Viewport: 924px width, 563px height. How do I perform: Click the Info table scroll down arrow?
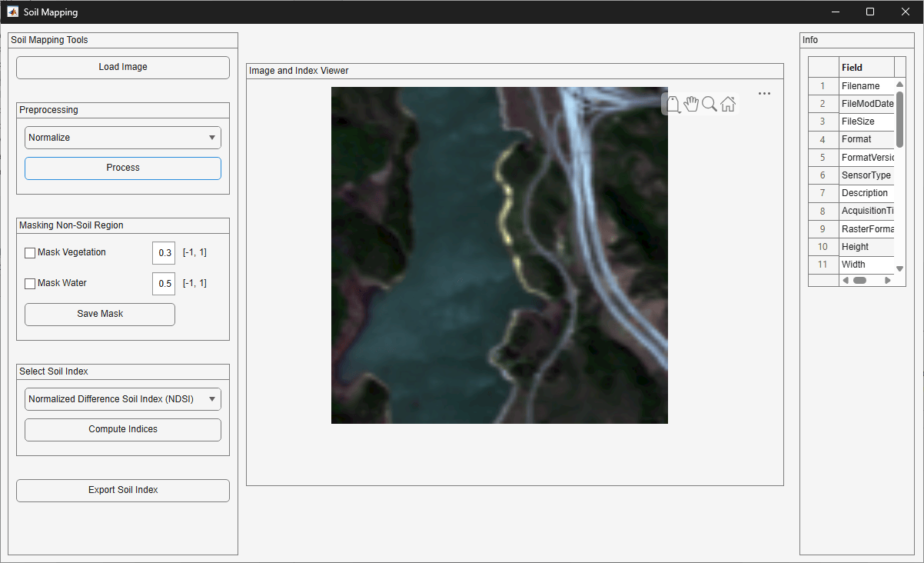click(x=899, y=268)
